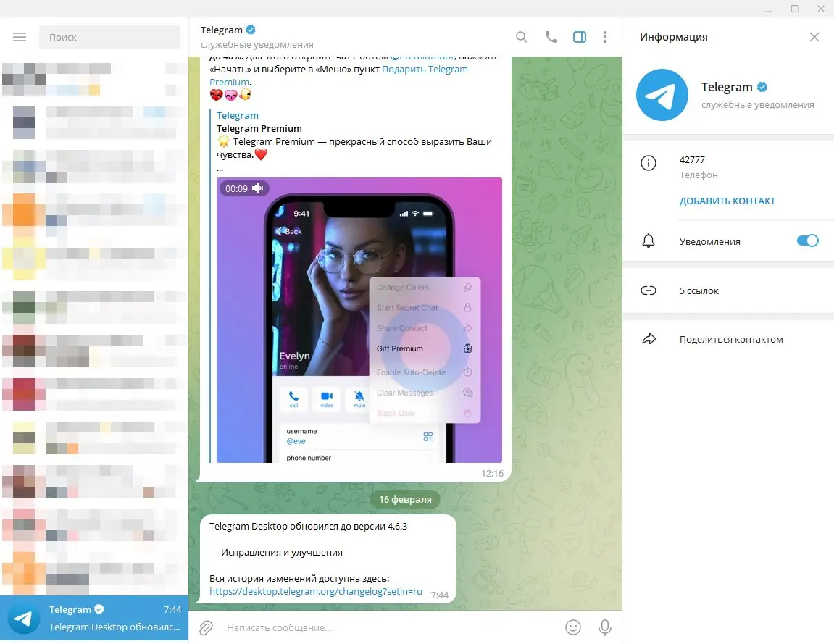Unmute the video via speaker icon
Screen dimensions: 834x644
tap(258, 188)
